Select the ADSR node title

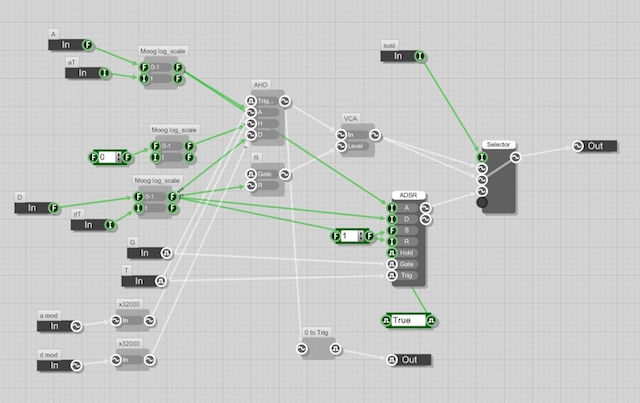tap(410, 196)
